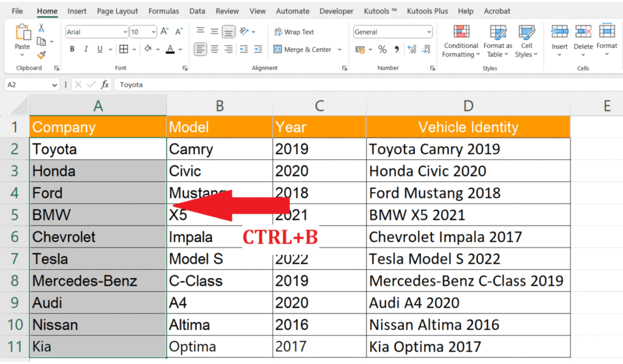Screen dimensions: 623x364
Task: Open Alignment settings dialog launcher
Action: pyautogui.click(x=344, y=68)
